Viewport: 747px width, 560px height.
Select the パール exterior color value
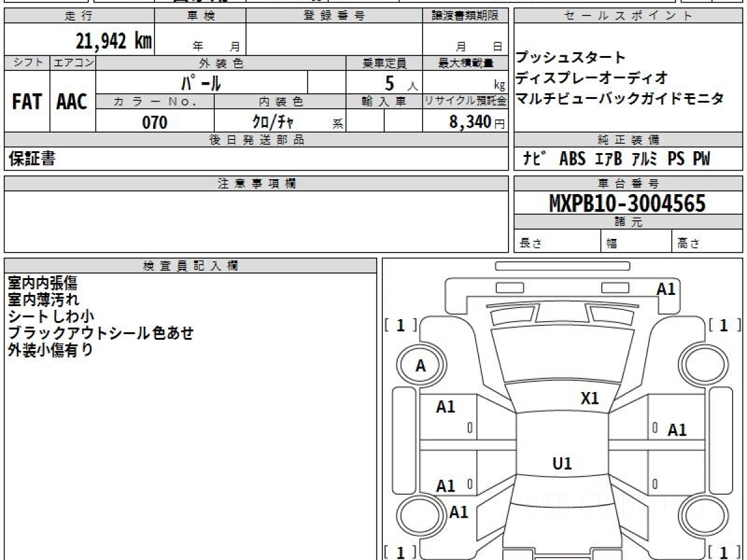point(201,82)
